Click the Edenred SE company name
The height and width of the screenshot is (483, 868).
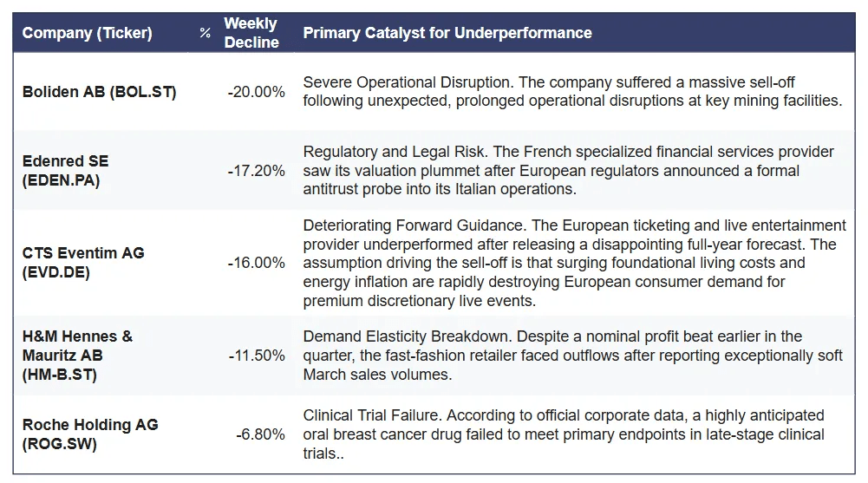(x=66, y=161)
